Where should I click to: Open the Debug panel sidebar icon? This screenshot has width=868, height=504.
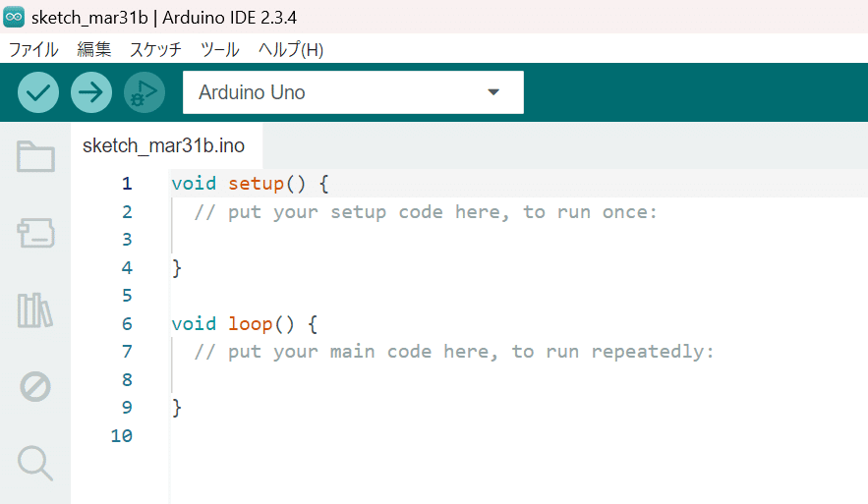coord(35,386)
